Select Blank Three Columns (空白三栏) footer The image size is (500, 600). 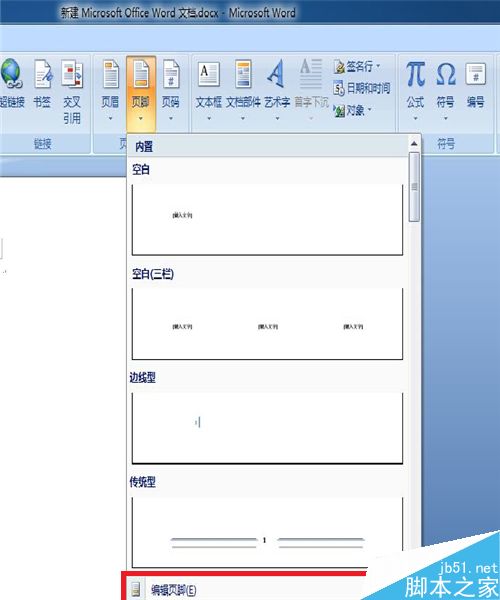pos(267,324)
